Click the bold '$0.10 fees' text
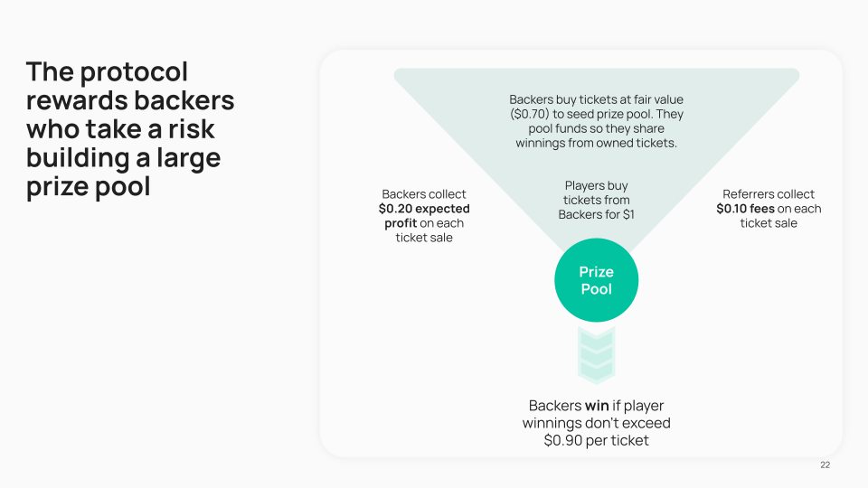This screenshot has width=868, height=488. (744, 209)
